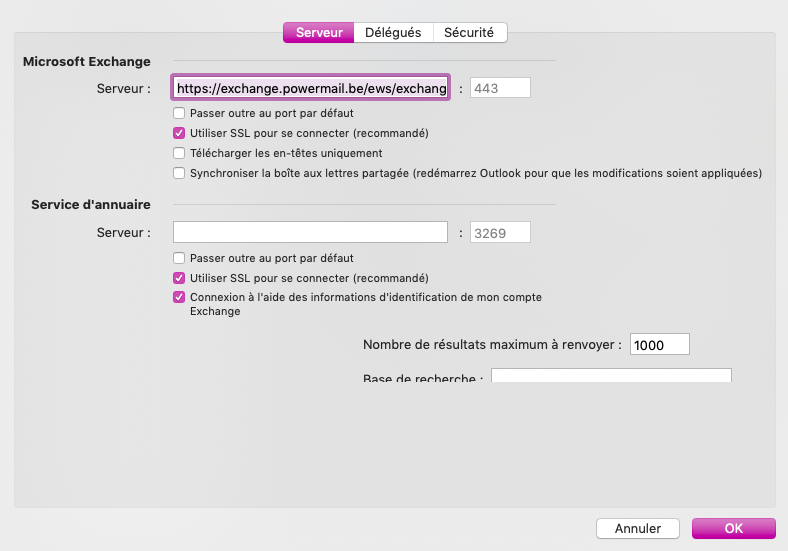Confirm settings with the OK button

click(x=734, y=528)
